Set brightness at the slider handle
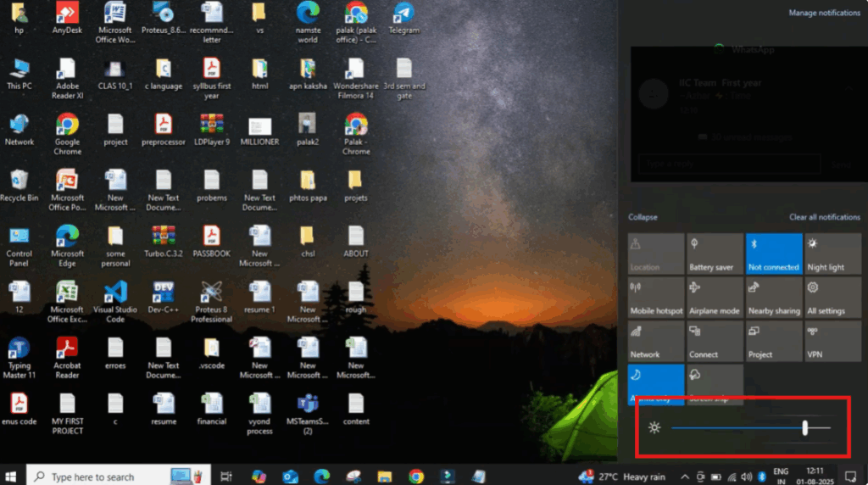 point(805,427)
